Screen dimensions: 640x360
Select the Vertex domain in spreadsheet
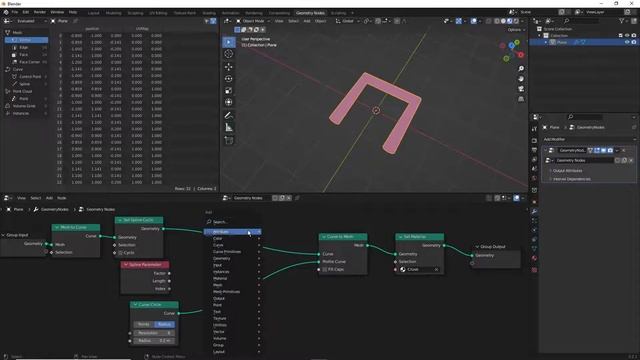(x=27, y=40)
